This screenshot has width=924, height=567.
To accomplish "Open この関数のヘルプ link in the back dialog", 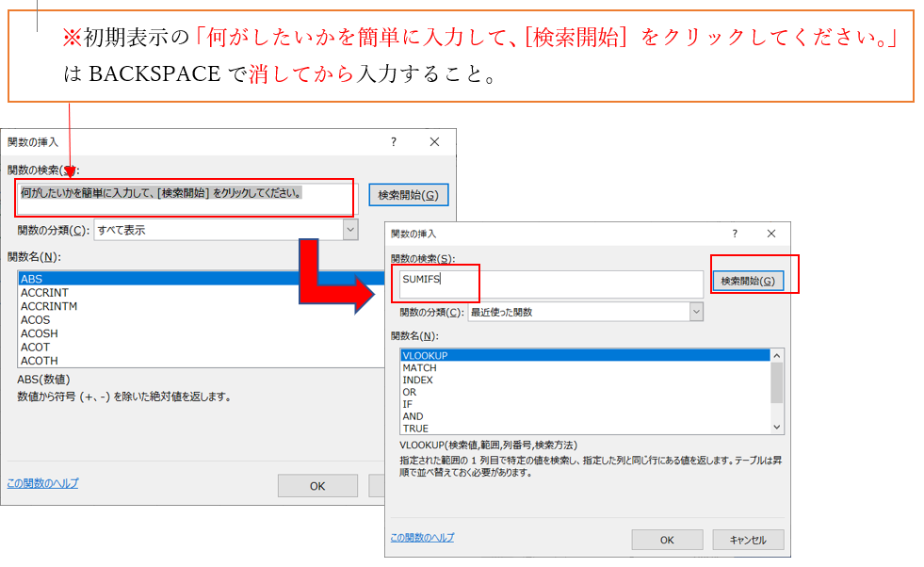I will [x=42, y=483].
